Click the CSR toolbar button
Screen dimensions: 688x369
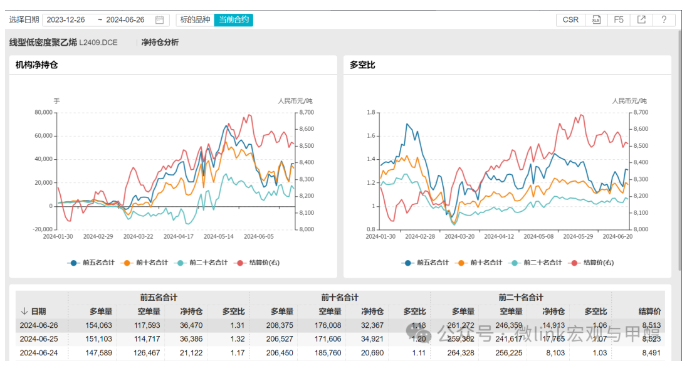[570, 20]
